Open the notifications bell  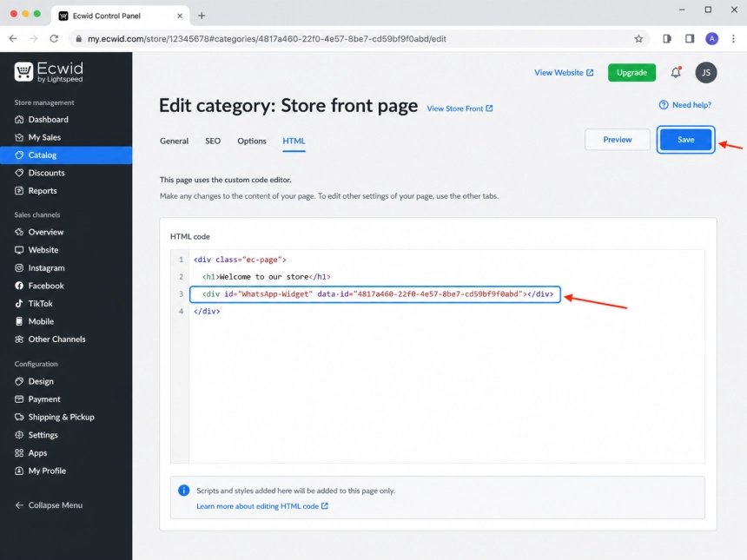[676, 72]
